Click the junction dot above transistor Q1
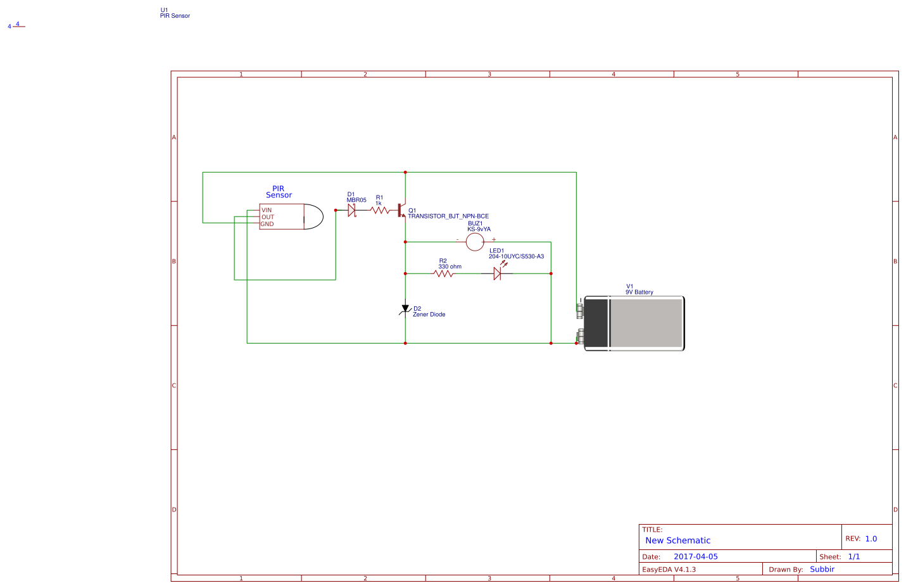This screenshot has height=588, width=906. (405, 172)
